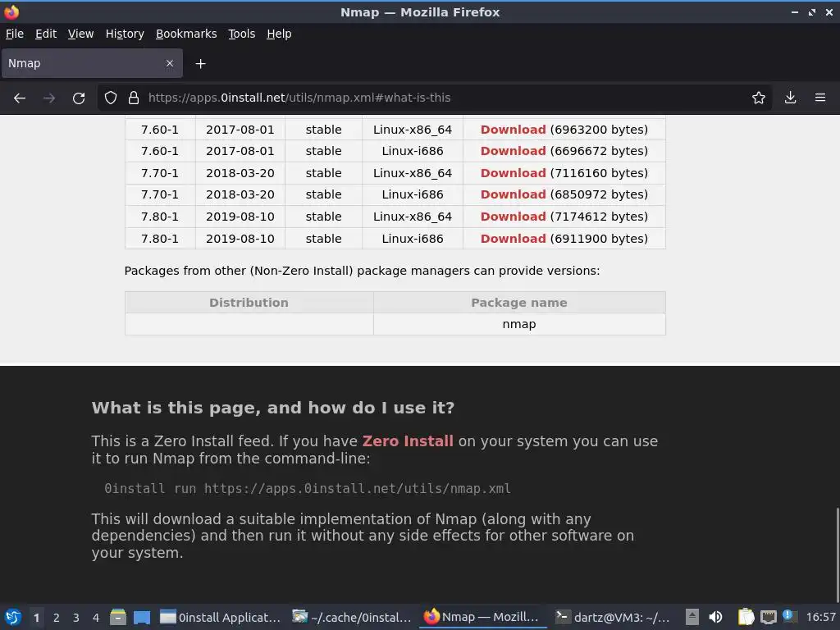Open the Firefox downloads panel
Screen dimensions: 840x630
click(790, 98)
